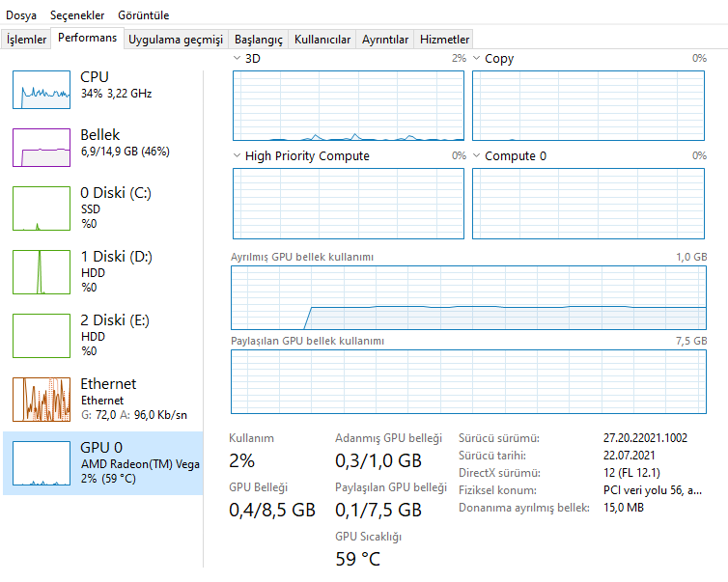This screenshot has width=728, height=582.
Task: Expand the 3D graph engine dropdown
Action: [238, 59]
